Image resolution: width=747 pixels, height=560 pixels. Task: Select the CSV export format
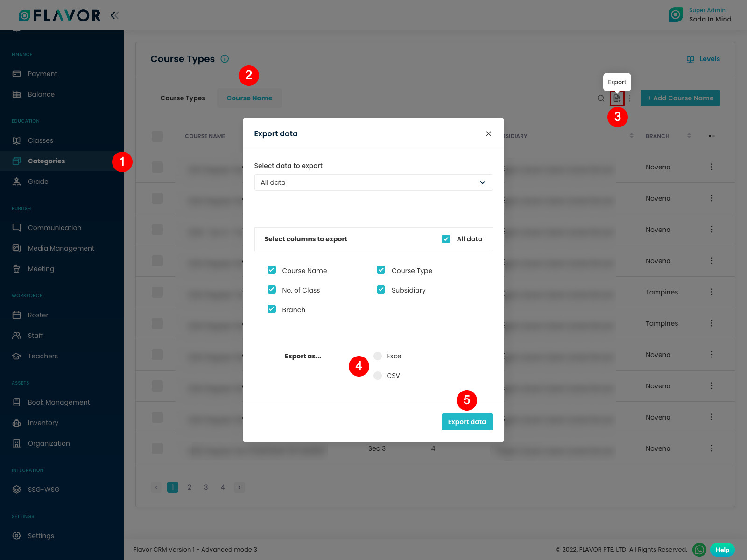click(378, 376)
